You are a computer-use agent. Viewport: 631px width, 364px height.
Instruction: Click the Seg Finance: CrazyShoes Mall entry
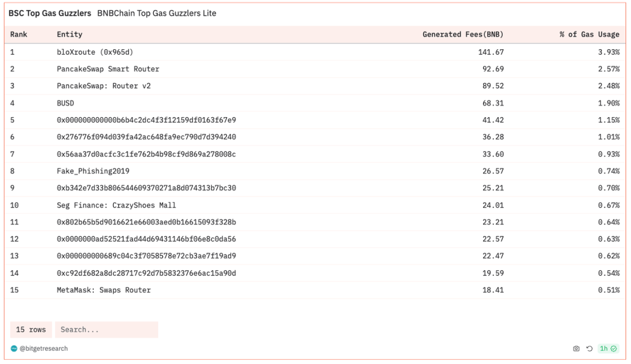[116, 205]
